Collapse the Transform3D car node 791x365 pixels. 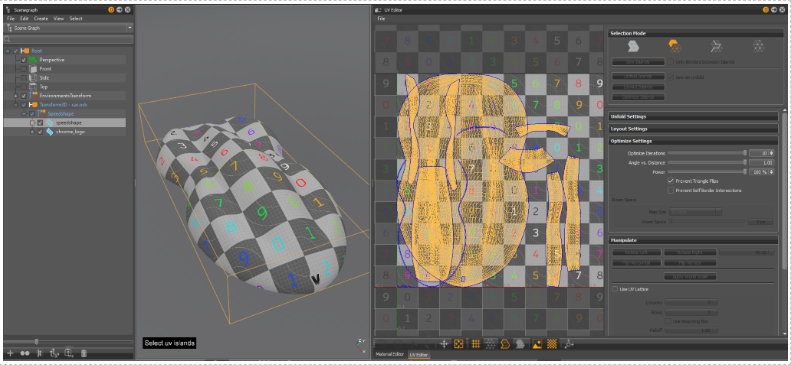click(x=16, y=105)
